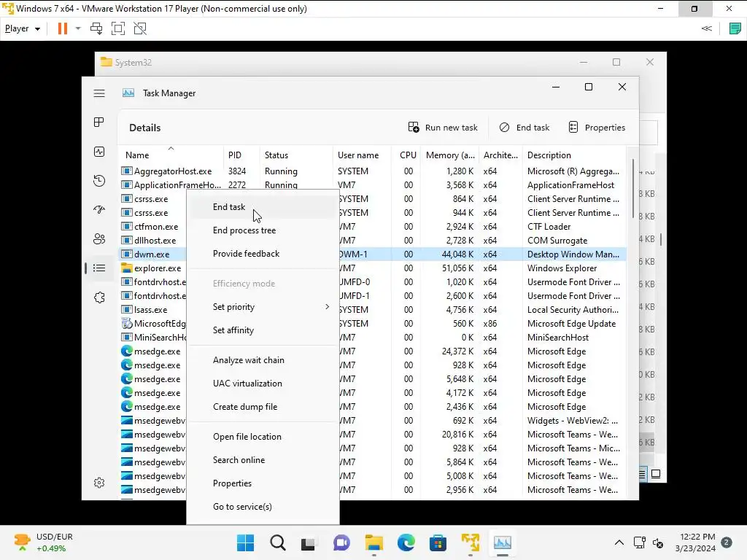The height and width of the screenshot is (560, 747).
Task: Open Processes page in Task Manager sidebar
Action: pyautogui.click(x=99, y=122)
